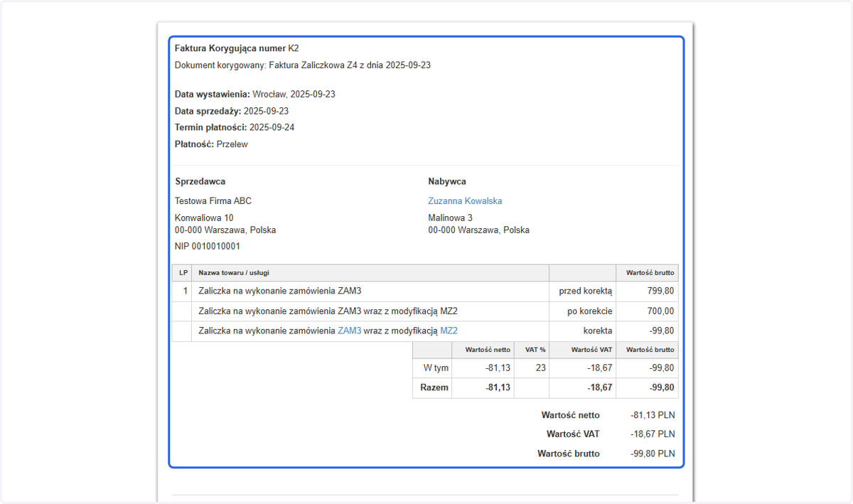Viewport: 853px width, 504px height.
Task: Click the '-99,80 PLN' total
Action: [x=653, y=454]
